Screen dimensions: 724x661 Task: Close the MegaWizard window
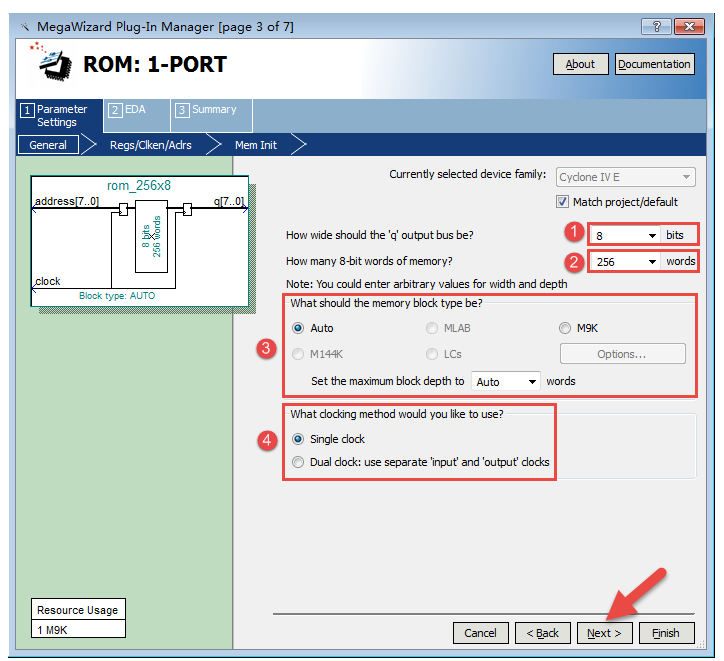tap(689, 26)
